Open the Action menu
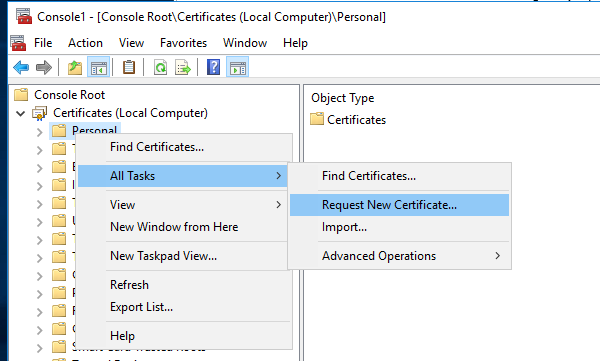The width and height of the screenshot is (600, 361). click(85, 43)
